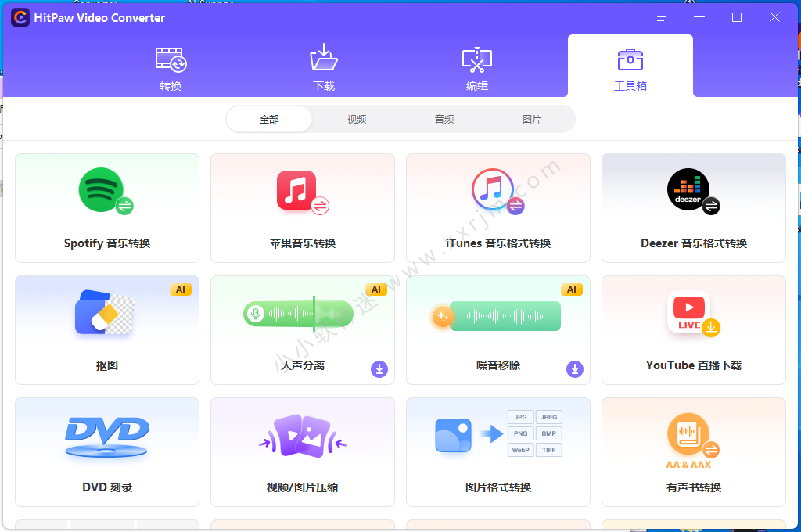
Task: Click the AI badge on 抠图 card
Action: (181, 289)
